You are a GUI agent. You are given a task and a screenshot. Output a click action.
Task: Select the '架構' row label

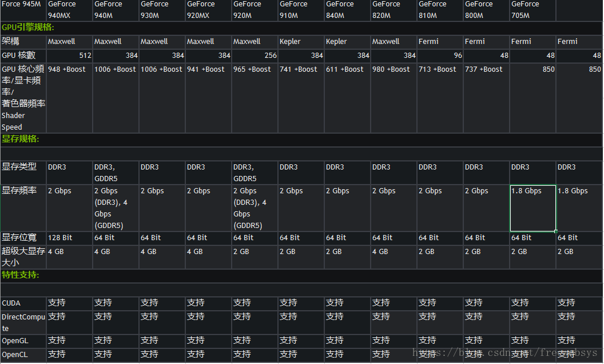pos(23,42)
